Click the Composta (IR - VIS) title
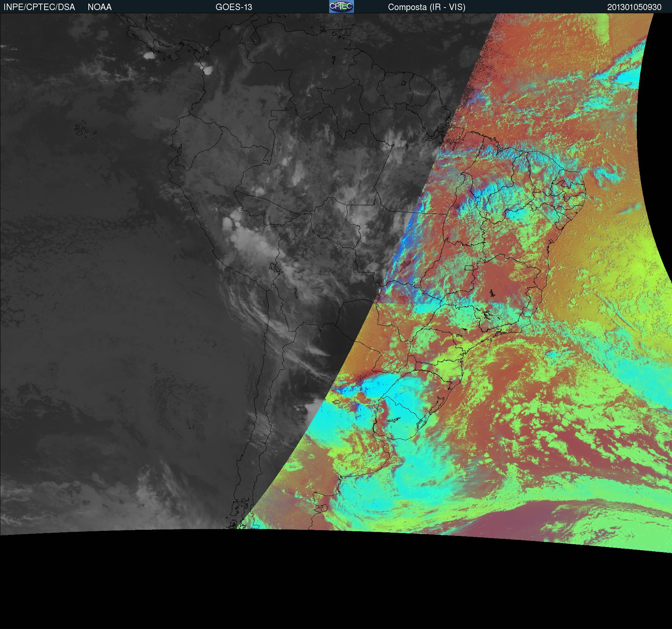672x629 pixels. click(x=427, y=7)
